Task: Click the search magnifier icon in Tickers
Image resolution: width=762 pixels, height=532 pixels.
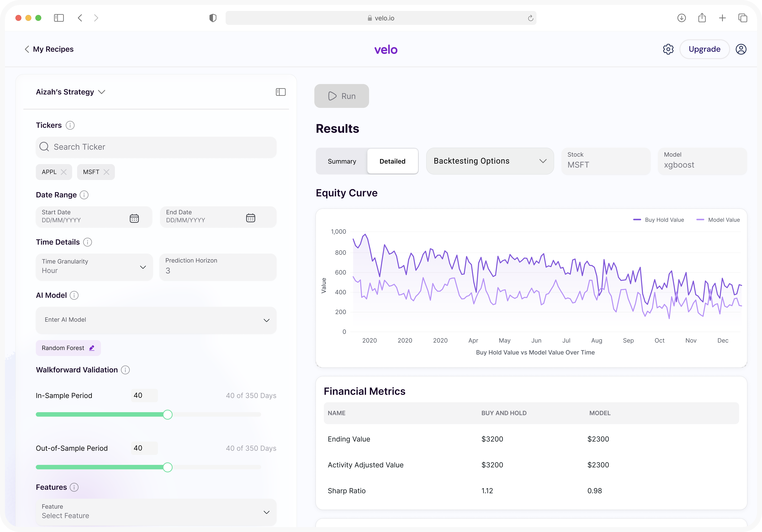Action: coord(44,147)
